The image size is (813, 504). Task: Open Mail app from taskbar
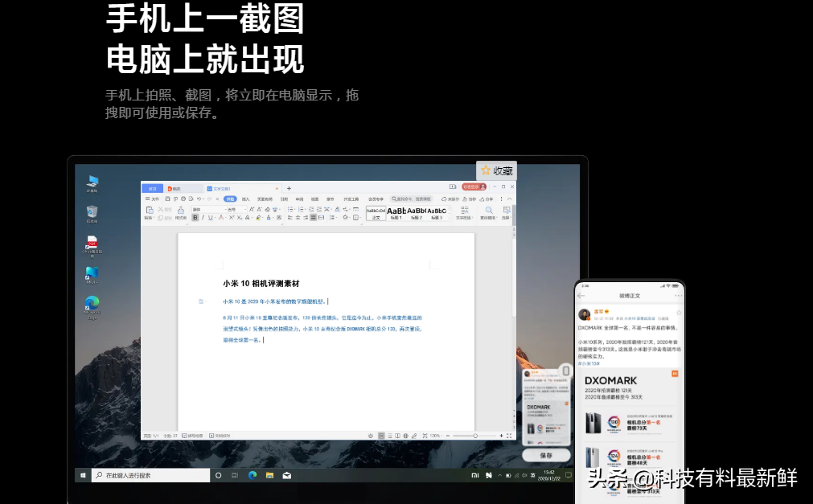tap(287, 475)
